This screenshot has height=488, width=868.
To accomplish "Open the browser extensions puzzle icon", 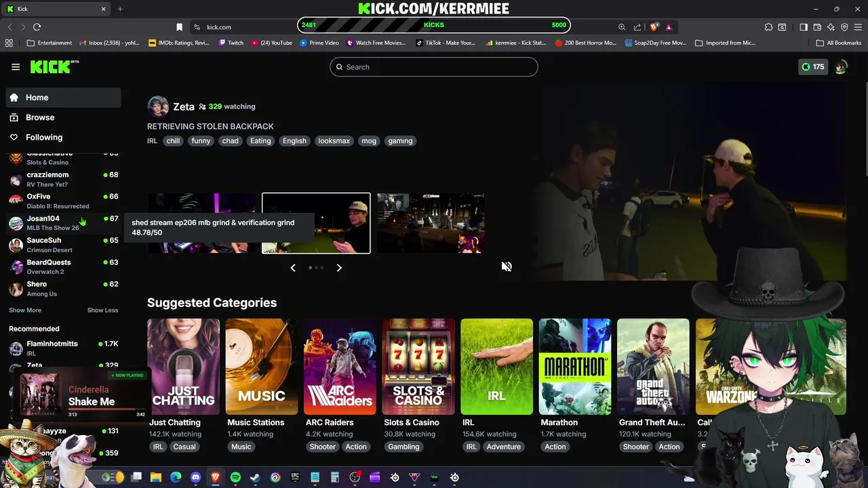I will 768,27.
